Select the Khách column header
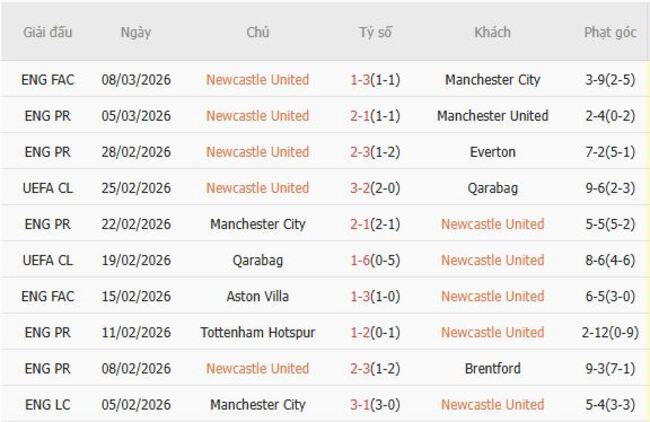 pos(492,32)
